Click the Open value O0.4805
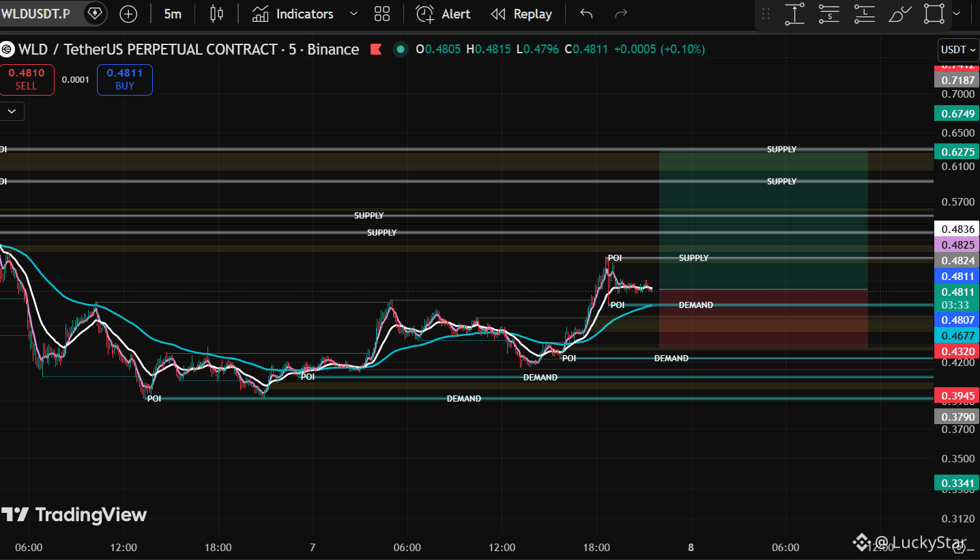 point(439,49)
